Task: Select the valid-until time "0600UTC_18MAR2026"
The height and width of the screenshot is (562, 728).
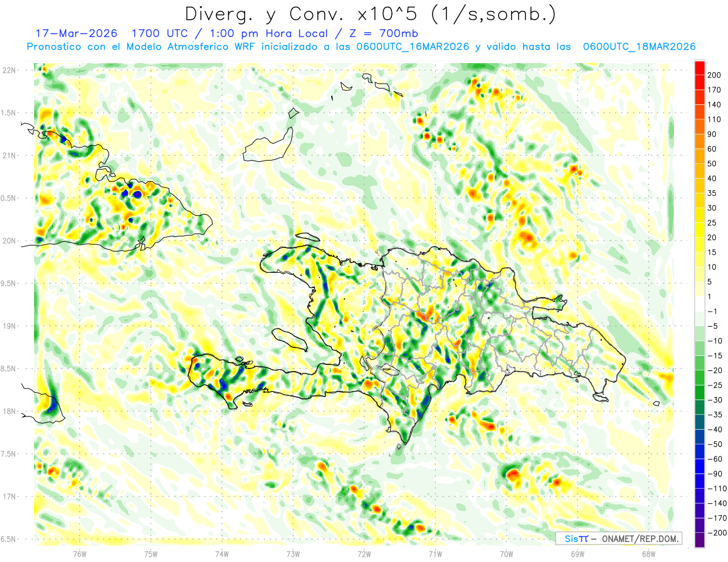Action: 639,47
